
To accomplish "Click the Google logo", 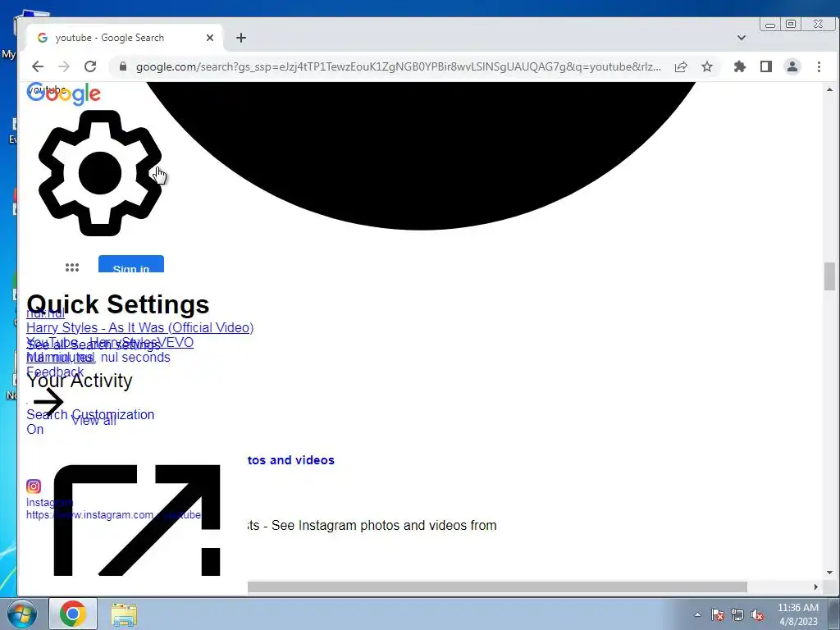I will click(64, 94).
